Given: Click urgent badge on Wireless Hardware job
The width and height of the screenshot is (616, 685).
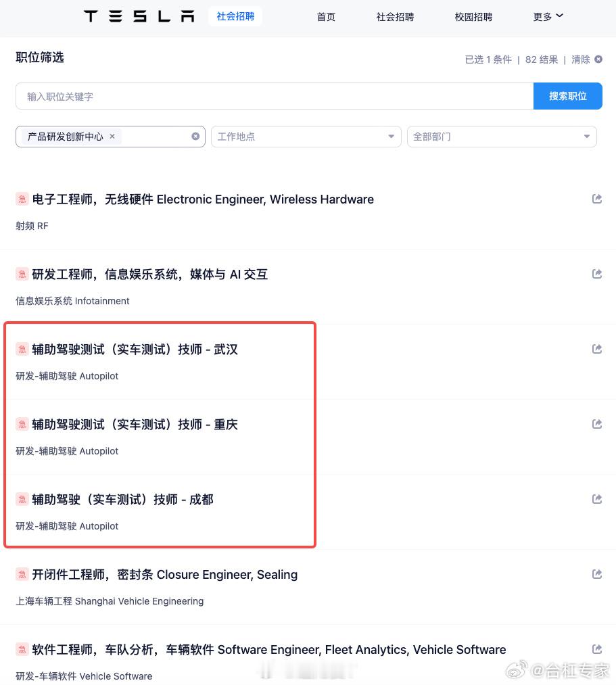Looking at the screenshot, I should click(22, 199).
